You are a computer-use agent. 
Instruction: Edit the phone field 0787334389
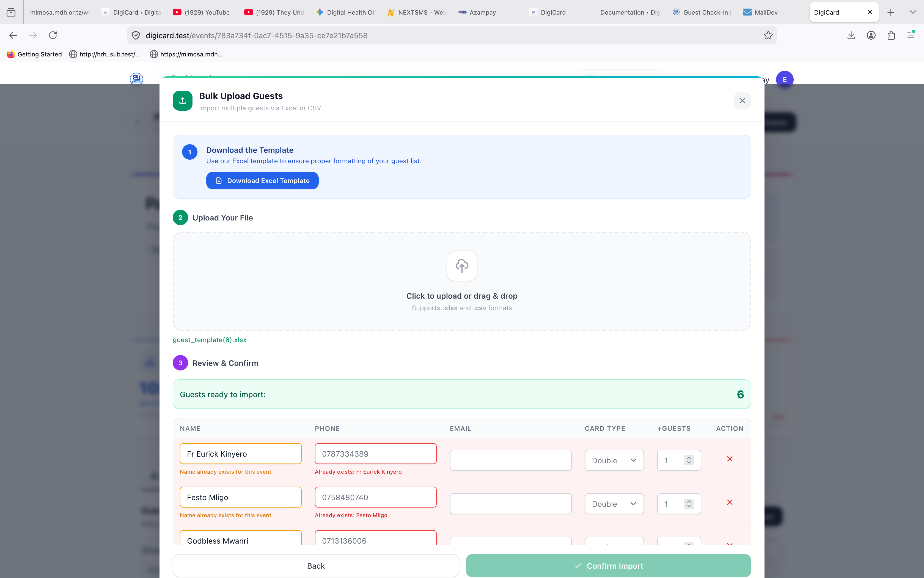(x=375, y=454)
